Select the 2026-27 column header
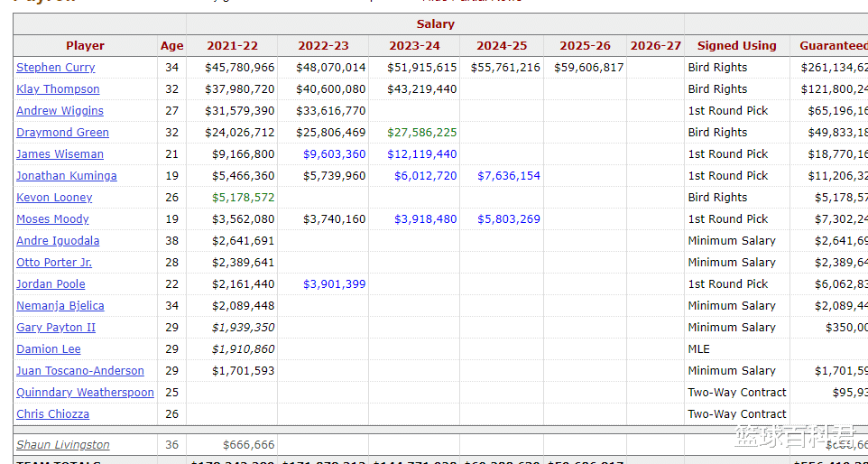 point(655,45)
